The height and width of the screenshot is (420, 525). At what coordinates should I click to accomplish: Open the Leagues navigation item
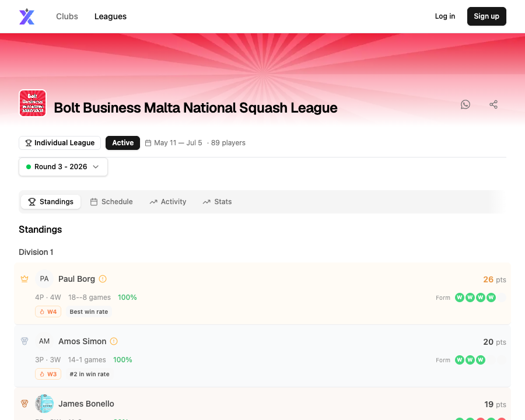(110, 16)
